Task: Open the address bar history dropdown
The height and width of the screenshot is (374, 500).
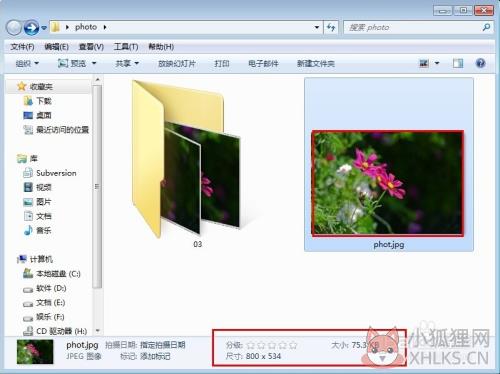Action: pyautogui.click(x=317, y=27)
